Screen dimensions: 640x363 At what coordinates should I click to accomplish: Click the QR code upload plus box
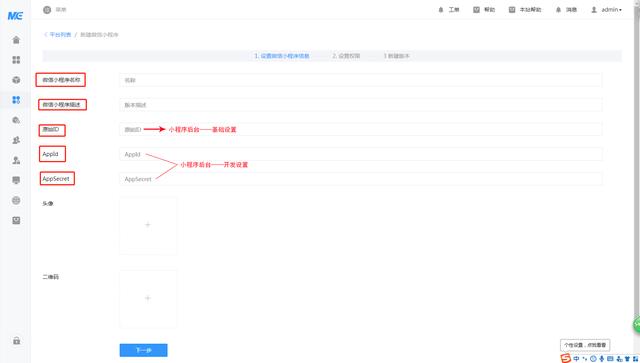click(148, 298)
